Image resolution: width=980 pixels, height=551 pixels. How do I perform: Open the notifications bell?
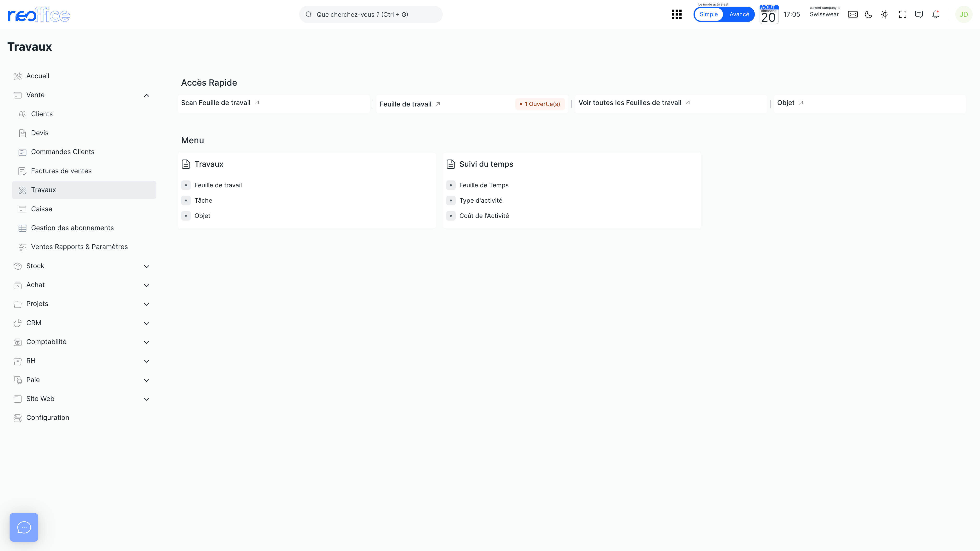pyautogui.click(x=935, y=14)
